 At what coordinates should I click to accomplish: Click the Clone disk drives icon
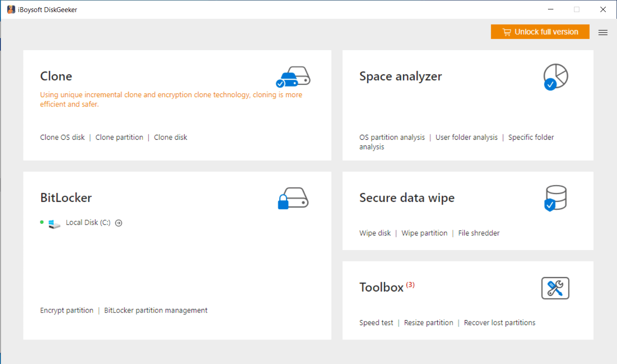click(293, 77)
